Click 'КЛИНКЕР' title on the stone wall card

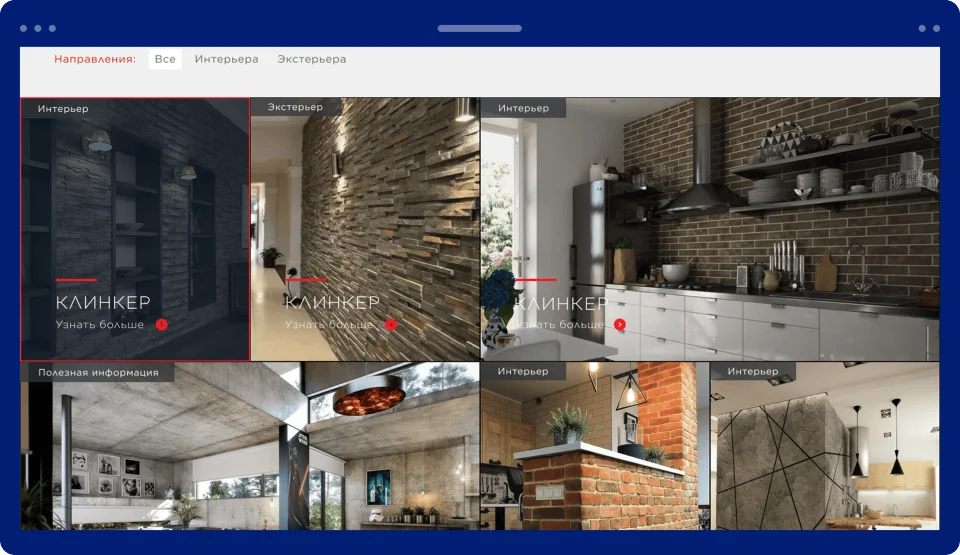(332, 303)
